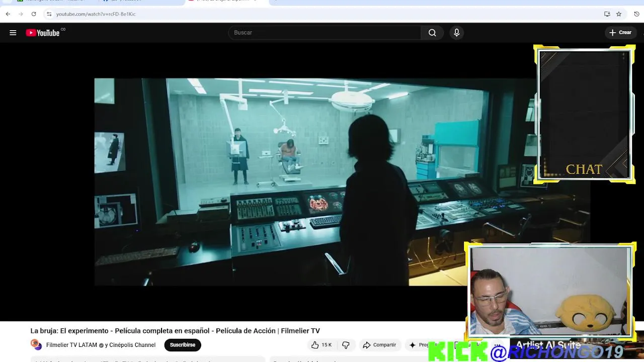The height and width of the screenshot is (362, 644).
Task: Open the Cinépolis Channel link
Action: (x=132, y=345)
